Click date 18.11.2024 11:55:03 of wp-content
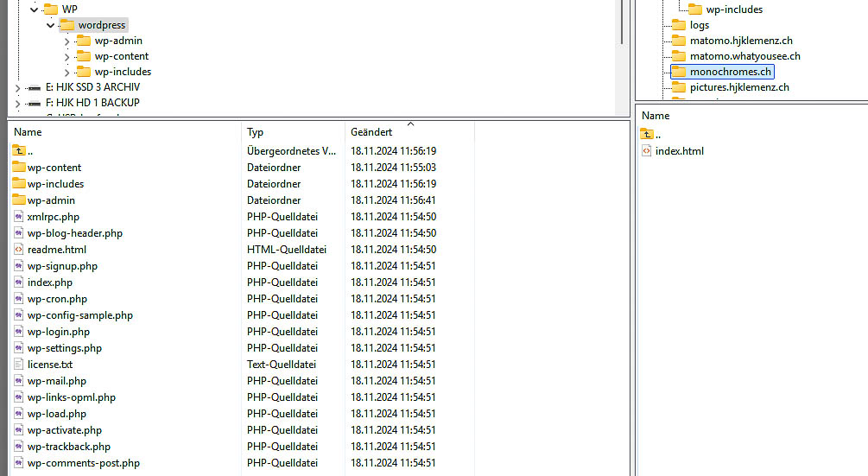The image size is (868, 476). (393, 167)
